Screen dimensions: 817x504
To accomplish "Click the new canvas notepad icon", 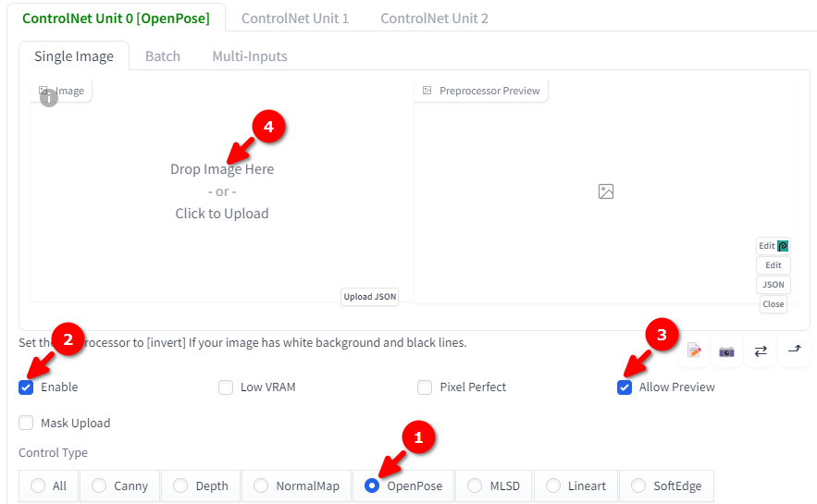I will [694, 350].
